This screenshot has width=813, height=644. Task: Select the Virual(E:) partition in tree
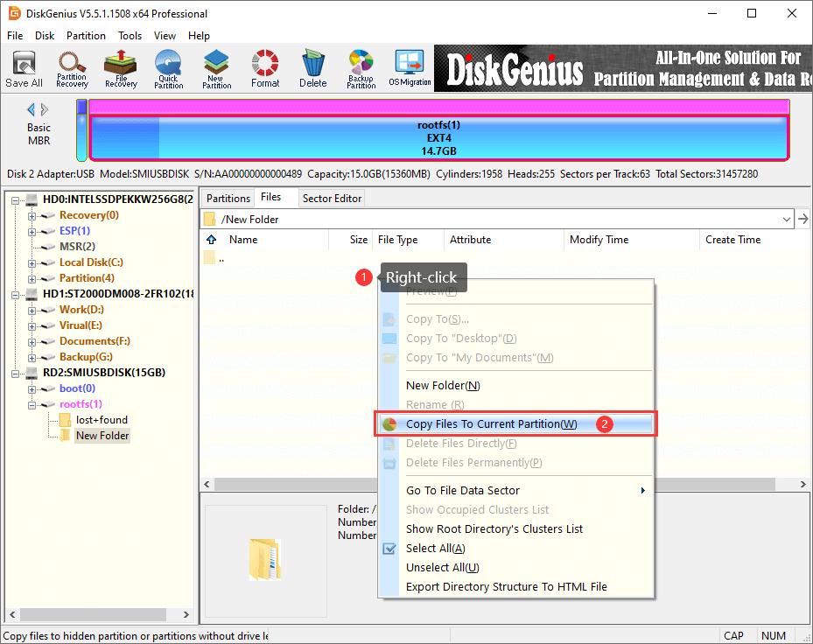click(81, 325)
